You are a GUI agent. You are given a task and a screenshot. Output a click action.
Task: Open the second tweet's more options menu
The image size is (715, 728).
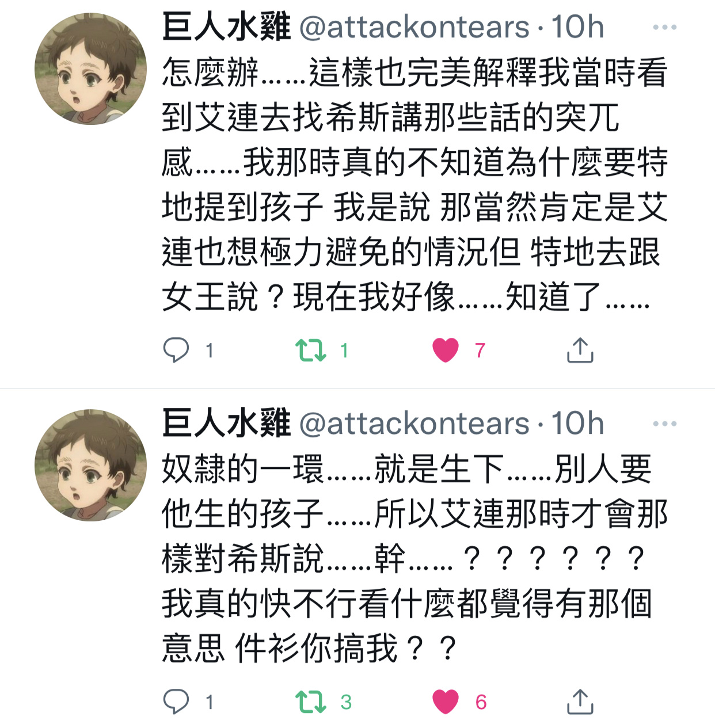[665, 424]
